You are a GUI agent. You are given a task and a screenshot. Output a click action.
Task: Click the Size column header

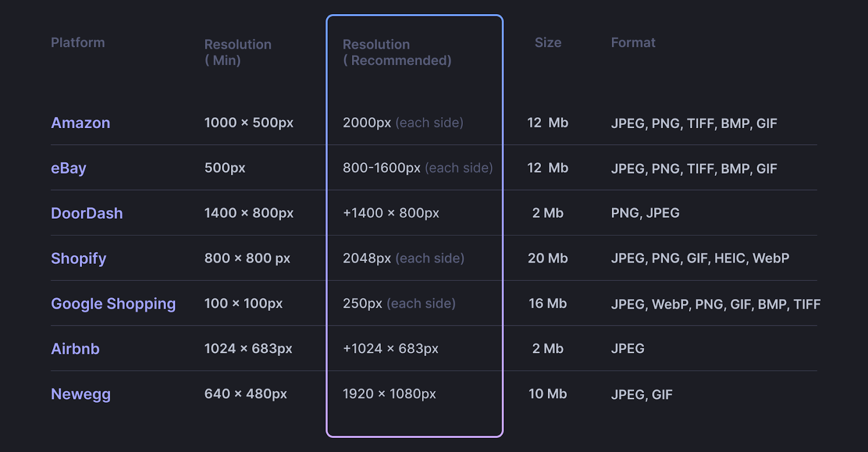pos(548,42)
